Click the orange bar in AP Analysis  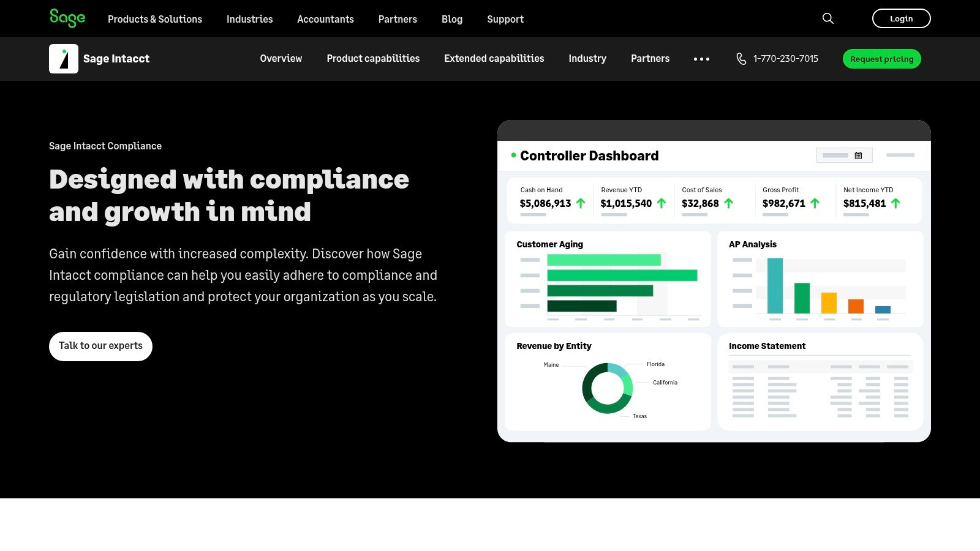click(x=856, y=306)
